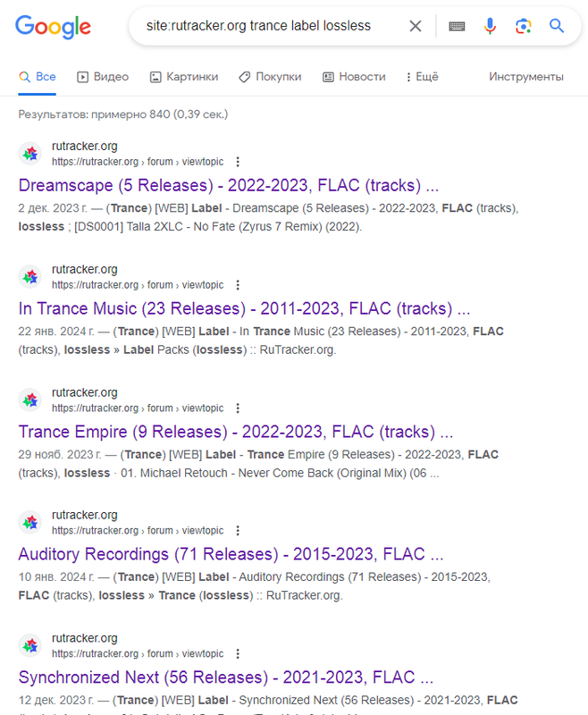
Task: Open the three-dot menu for the Dreamscape result
Action: click(238, 162)
